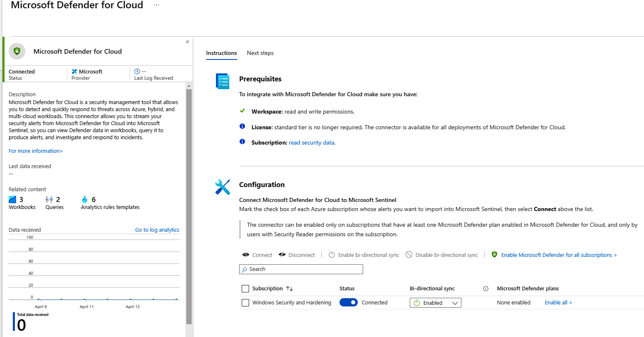The height and width of the screenshot is (337, 644).
Task: Click Enable Microsoft Defender for all subscriptions
Action: pos(558,255)
